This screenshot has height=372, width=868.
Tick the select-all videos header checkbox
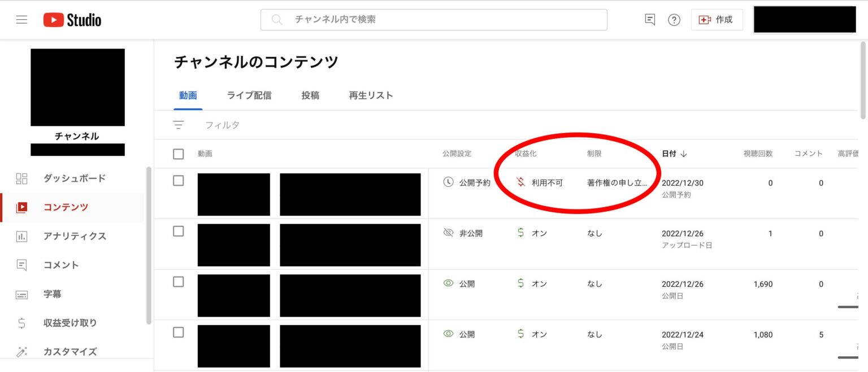[x=179, y=154]
